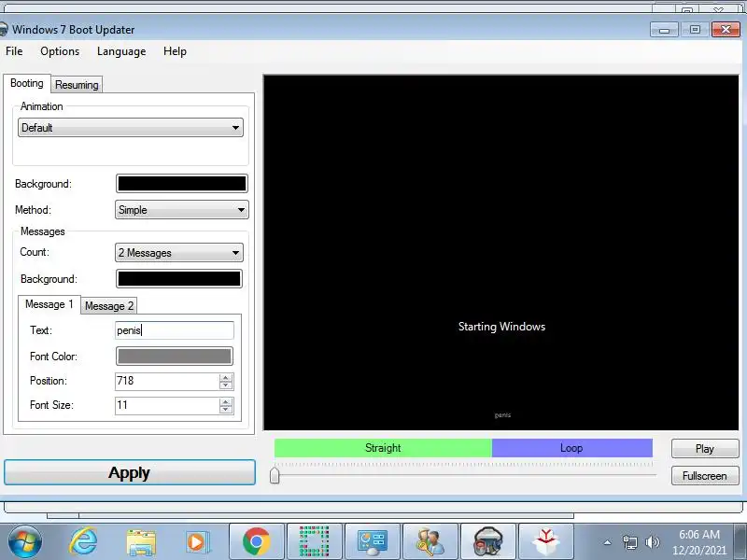Open Windows Media Player from the taskbar
This screenshot has height=560, width=747.
[196, 542]
